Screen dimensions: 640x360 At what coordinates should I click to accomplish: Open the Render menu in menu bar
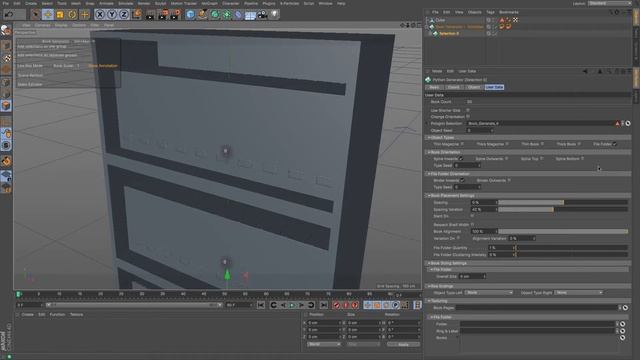pos(144,3)
